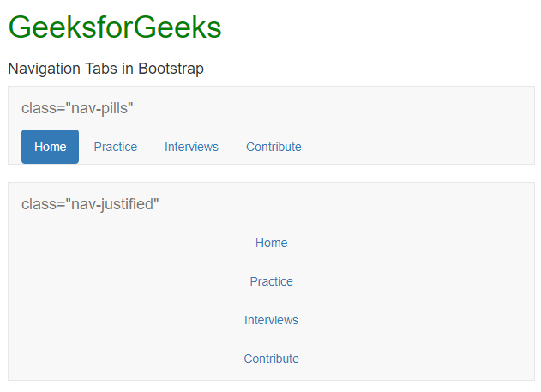
Task: Select Interviews link under nav-justified
Action: pos(271,320)
